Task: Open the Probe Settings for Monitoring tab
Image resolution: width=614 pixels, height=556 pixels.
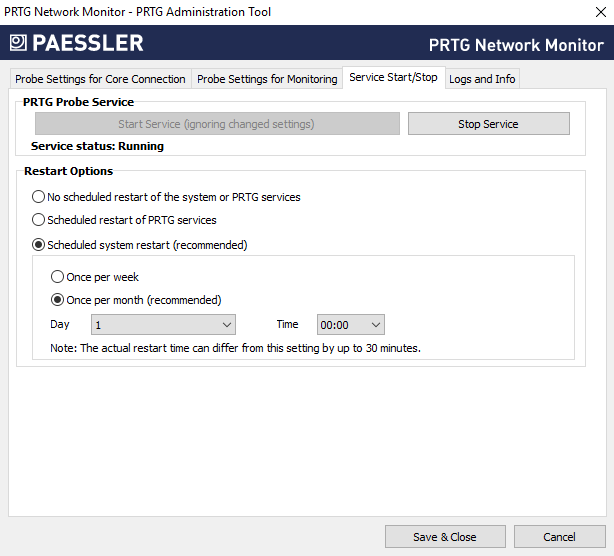Action: [x=267, y=79]
